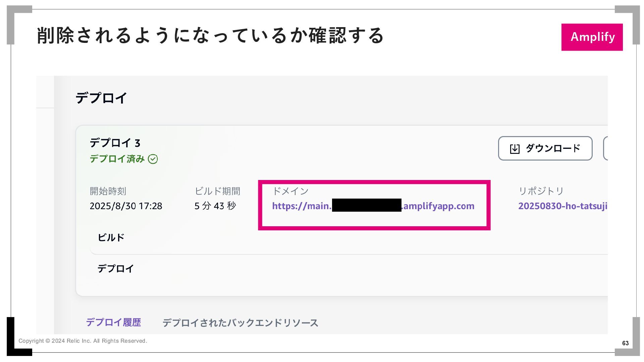Click the download arrow icon
The image size is (644, 362).
pyautogui.click(x=515, y=149)
